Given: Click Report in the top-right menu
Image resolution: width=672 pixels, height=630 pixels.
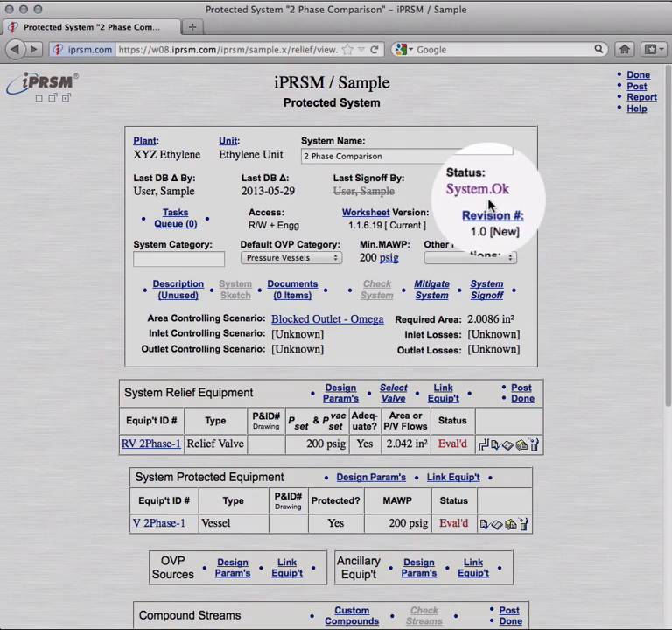Looking at the screenshot, I should [x=641, y=97].
